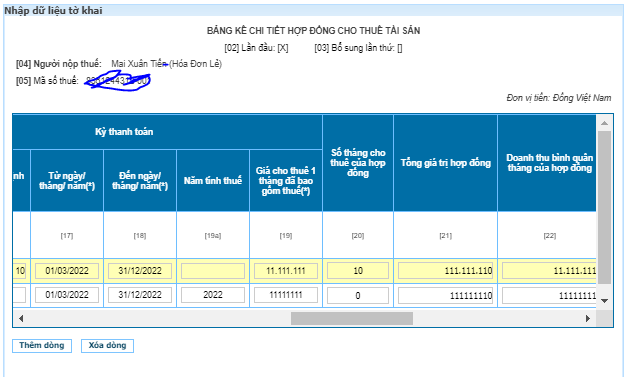Delete a row with Xóa dòng
624x377 pixels.
pos(107,346)
